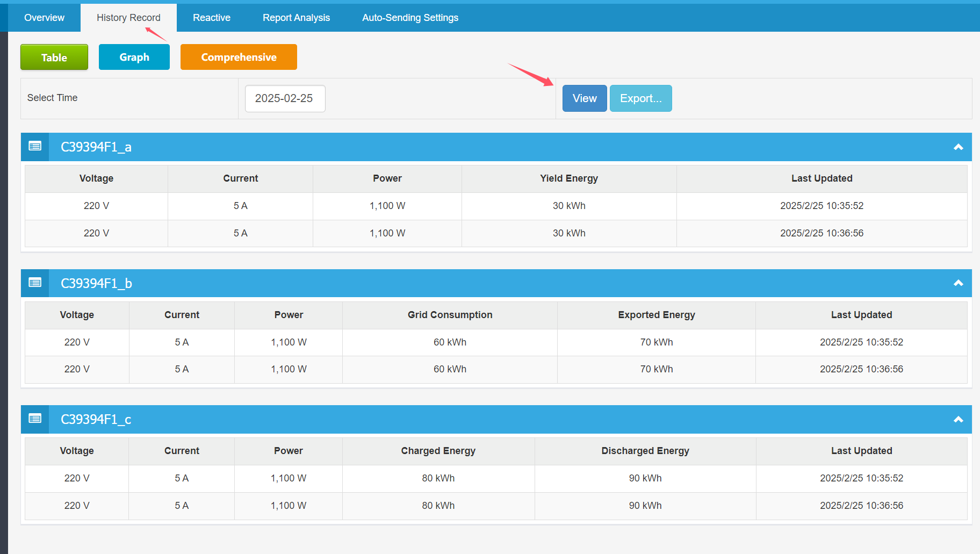
Task: Click the View button
Action: pos(585,98)
